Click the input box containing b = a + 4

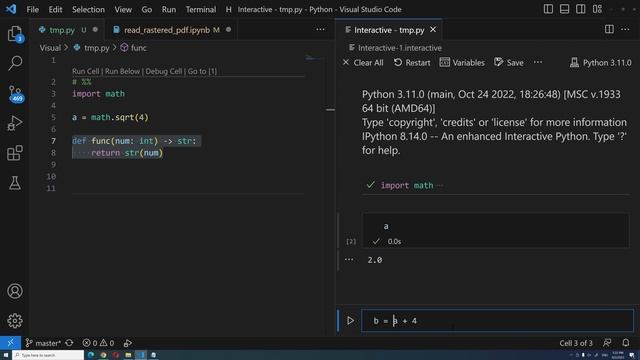point(497,320)
